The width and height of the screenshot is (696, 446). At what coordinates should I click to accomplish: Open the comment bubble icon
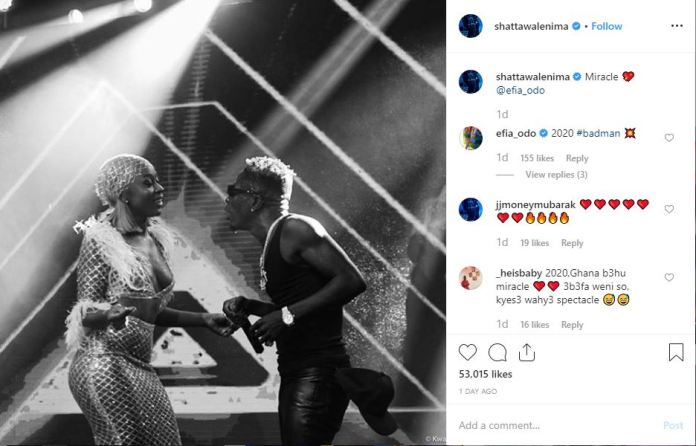[x=497, y=353]
